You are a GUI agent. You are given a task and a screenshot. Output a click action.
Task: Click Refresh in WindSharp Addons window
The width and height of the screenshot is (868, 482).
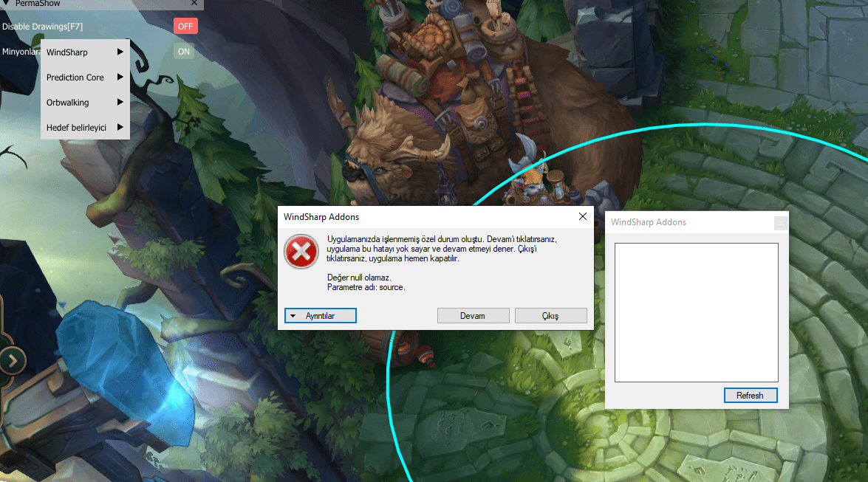pyautogui.click(x=751, y=395)
